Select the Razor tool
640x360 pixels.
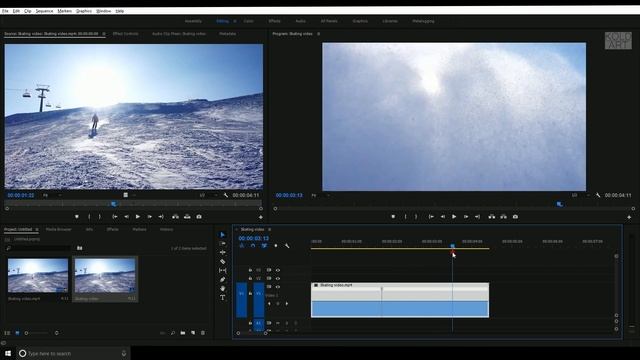(x=222, y=261)
